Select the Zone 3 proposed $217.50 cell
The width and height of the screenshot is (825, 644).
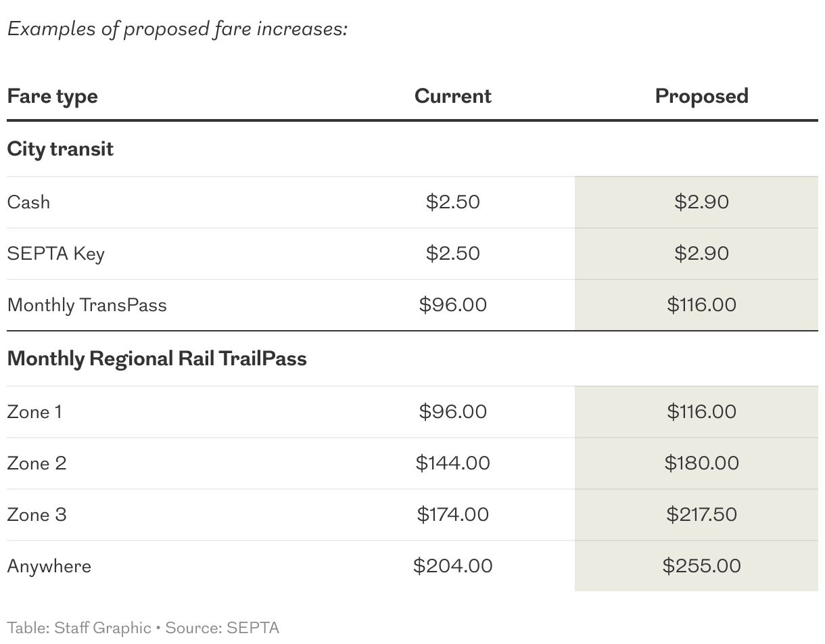point(701,515)
